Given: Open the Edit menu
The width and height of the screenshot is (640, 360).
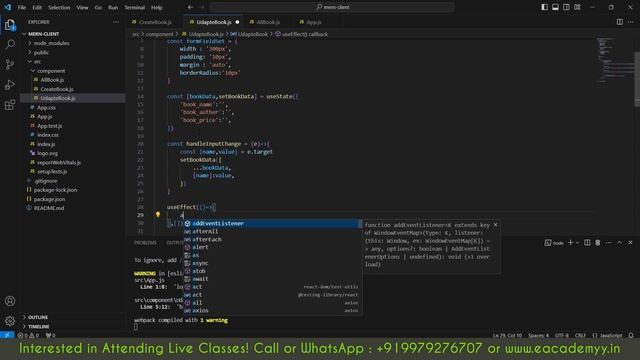Looking at the screenshot, I should [37, 7].
